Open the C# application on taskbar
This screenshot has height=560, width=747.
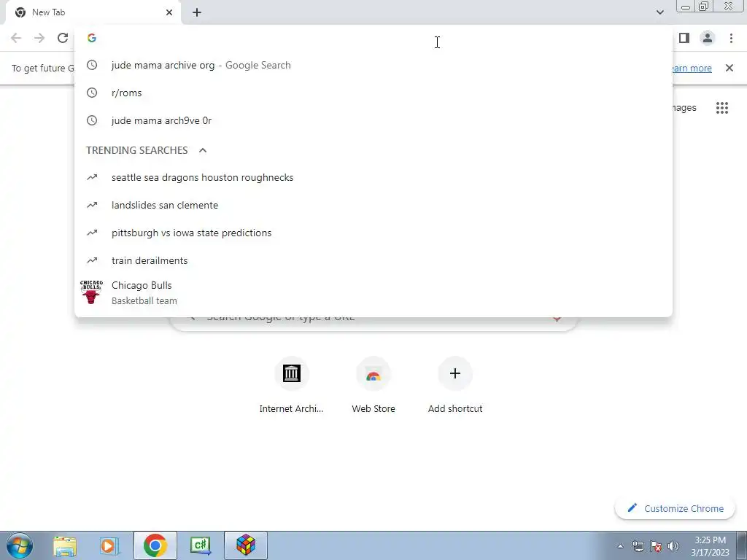pos(200,545)
